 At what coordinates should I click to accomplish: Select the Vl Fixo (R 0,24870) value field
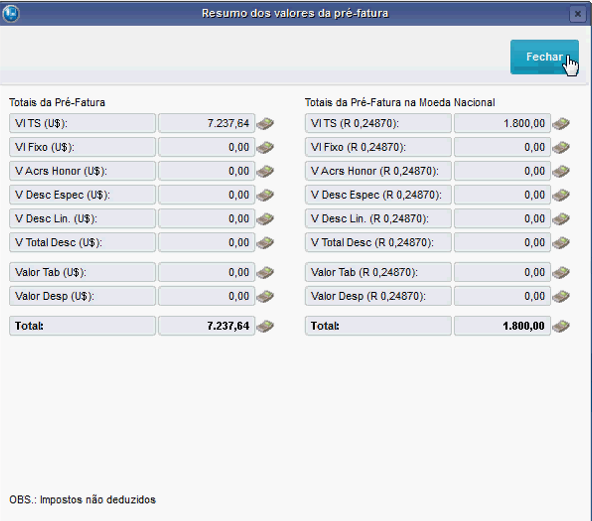click(x=502, y=147)
